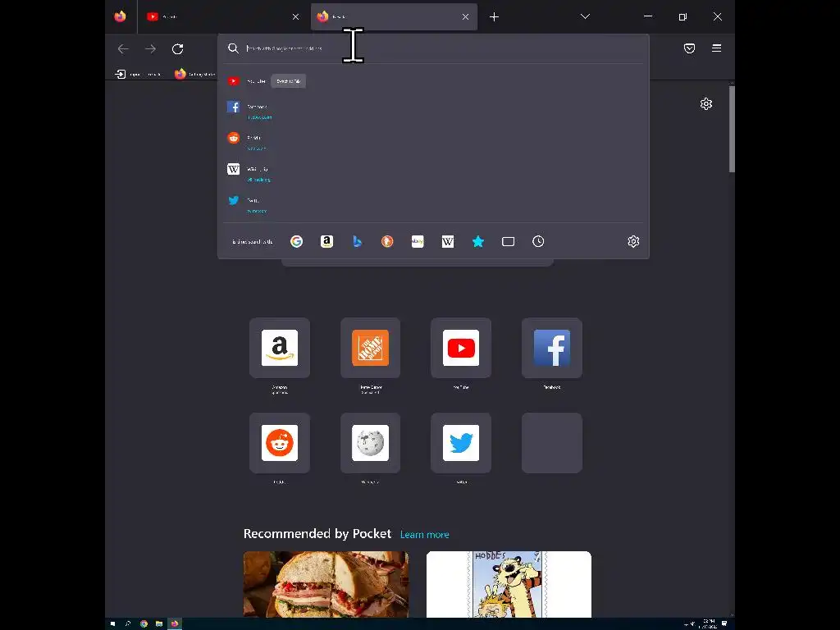The width and height of the screenshot is (840, 630).
Task: Search with Bing one-off engine icon
Action: click(358, 242)
